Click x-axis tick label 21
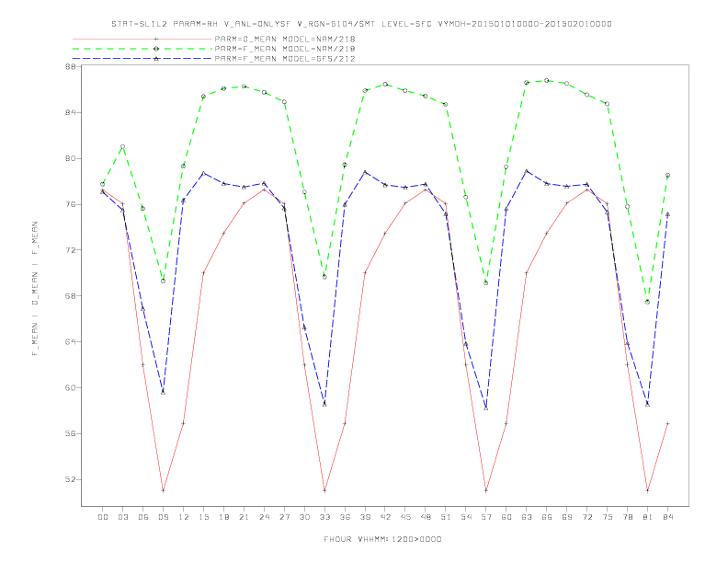 [x=244, y=517]
